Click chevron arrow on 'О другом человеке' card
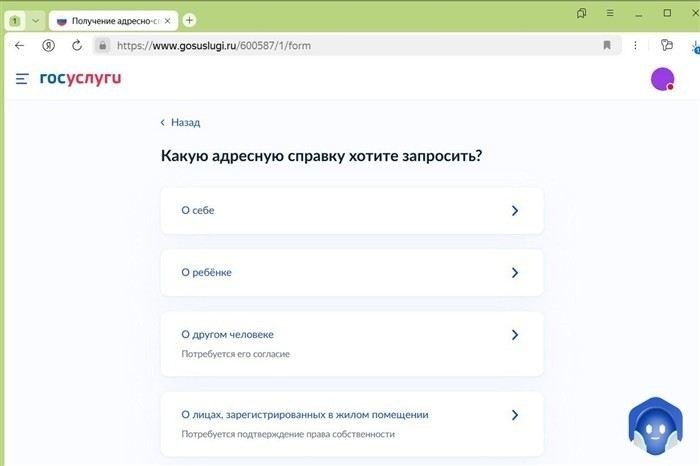The image size is (700, 466). coord(515,335)
